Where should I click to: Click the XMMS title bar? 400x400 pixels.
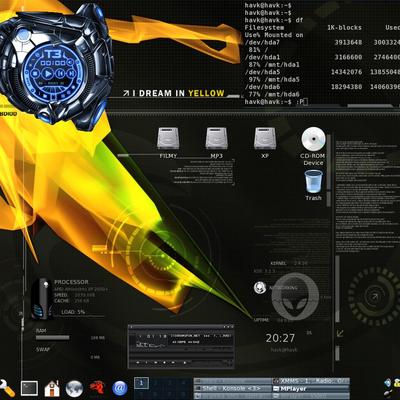point(182,327)
